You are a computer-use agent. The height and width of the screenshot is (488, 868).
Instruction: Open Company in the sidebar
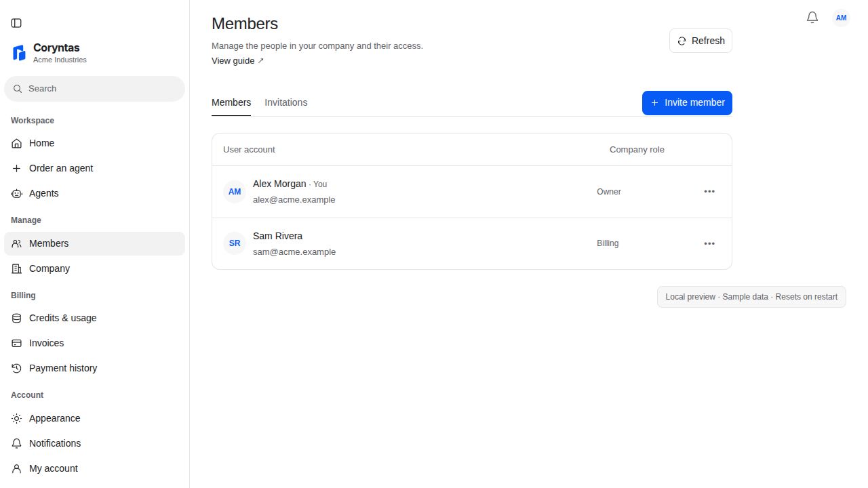coord(94,269)
